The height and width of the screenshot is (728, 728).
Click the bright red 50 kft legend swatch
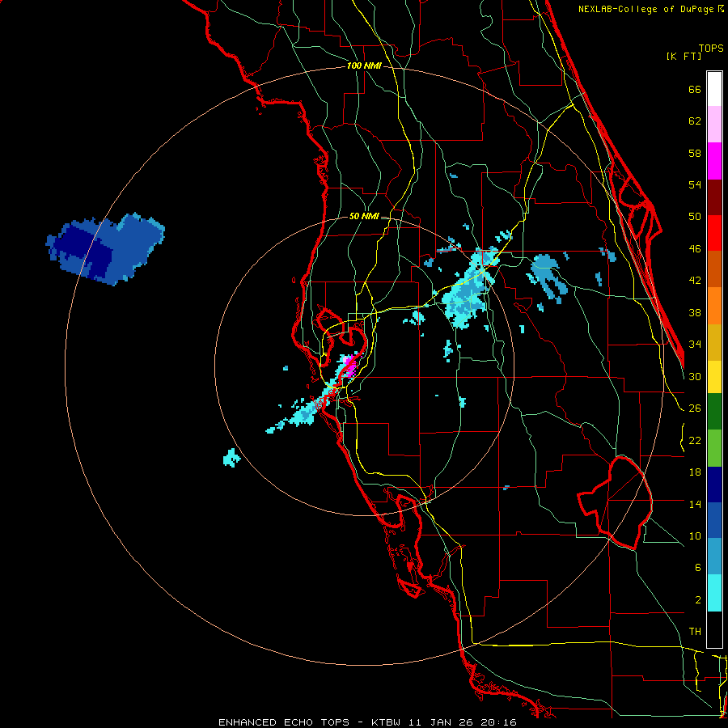point(714,233)
